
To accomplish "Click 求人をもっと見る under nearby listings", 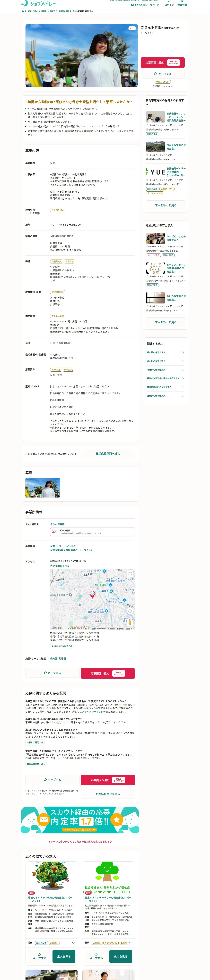I will tap(166, 322).
